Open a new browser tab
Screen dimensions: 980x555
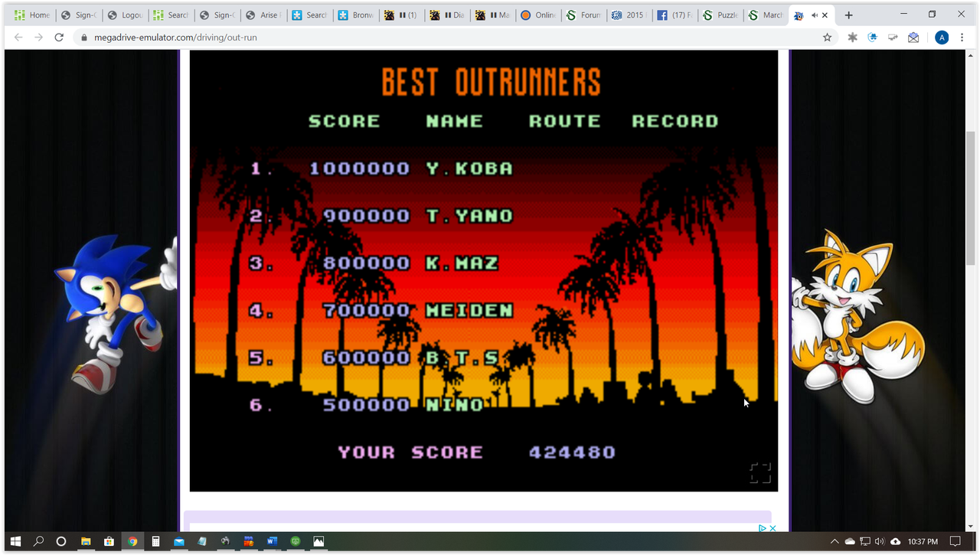pos(848,15)
